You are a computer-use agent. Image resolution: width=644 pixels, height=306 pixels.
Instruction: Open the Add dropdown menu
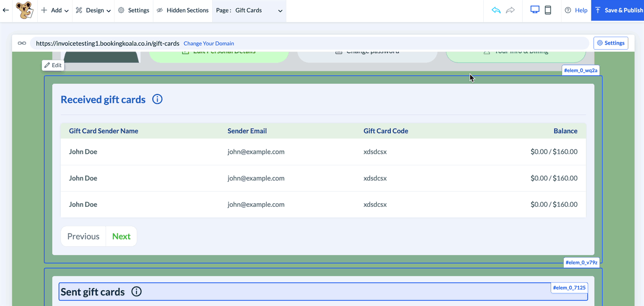click(55, 10)
